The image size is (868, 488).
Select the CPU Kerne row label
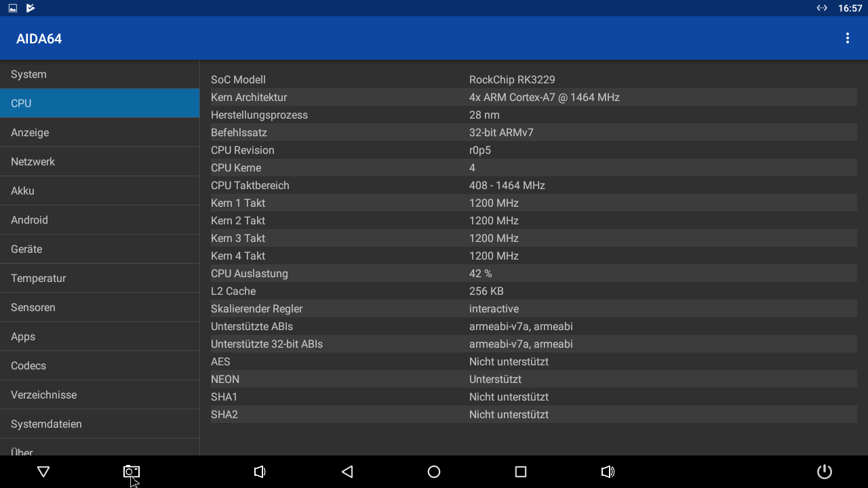click(236, 168)
